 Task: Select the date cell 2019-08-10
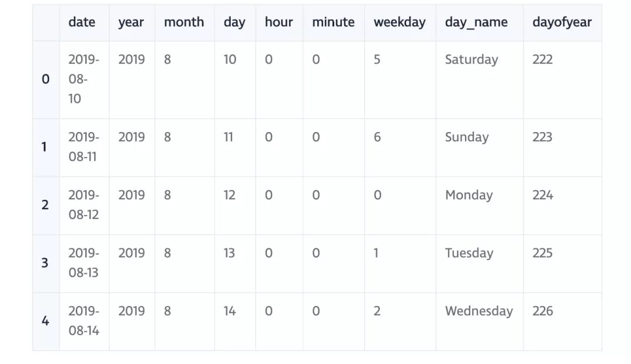click(x=84, y=79)
